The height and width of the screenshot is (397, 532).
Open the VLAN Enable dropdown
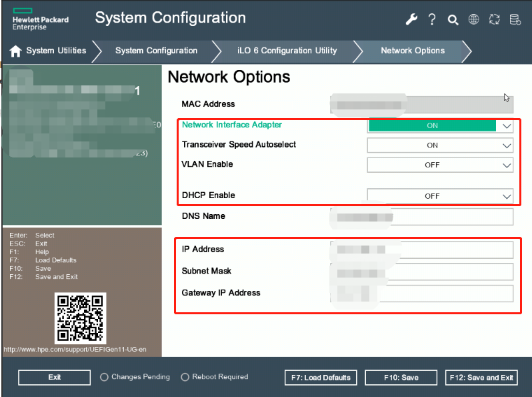440,165
